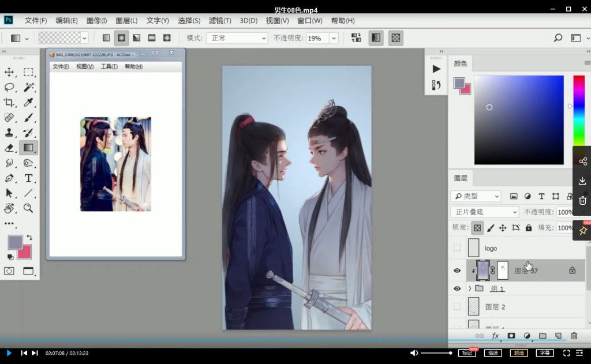Open the 图层(L) menu
The width and height of the screenshot is (591, 364).
(x=126, y=21)
